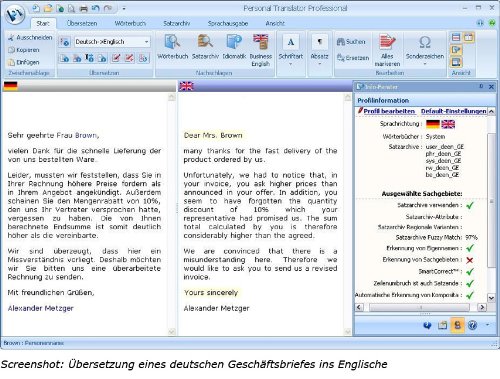500x379 pixels.
Task: Open Business English reference icon
Action: coord(261,42)
